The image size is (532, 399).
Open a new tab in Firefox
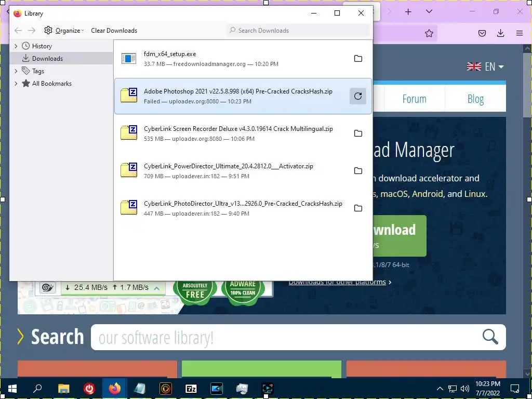(408, 12)
